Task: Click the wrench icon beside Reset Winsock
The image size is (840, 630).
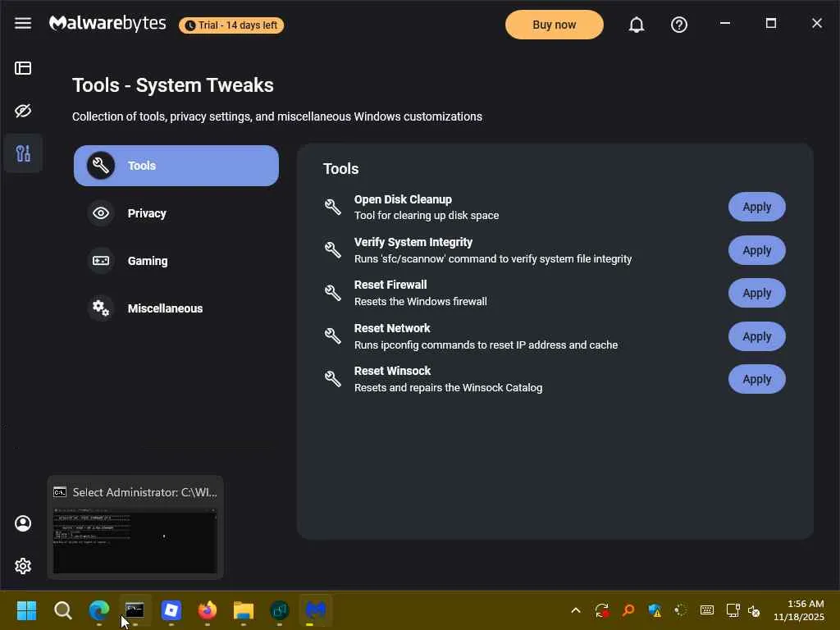Action: (x=333, y=379)
